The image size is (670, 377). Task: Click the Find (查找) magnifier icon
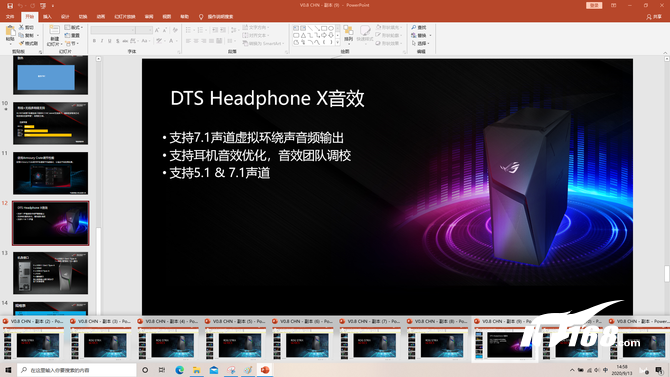coord(414,27)
